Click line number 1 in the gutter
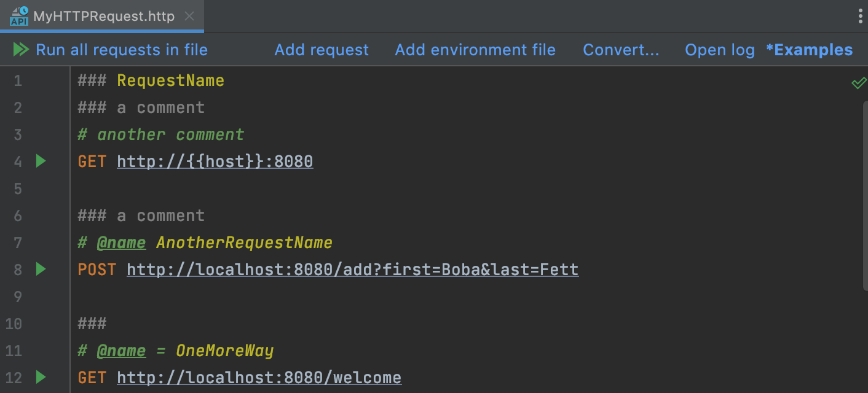The image size is (868, 393). click(17, 80)
